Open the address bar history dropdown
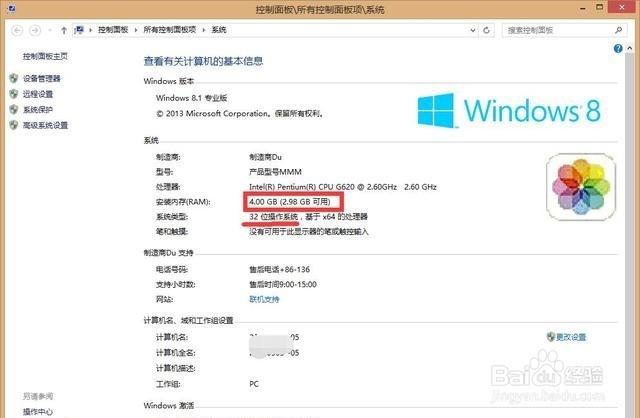640x418 pixels. tap(473, 30)
